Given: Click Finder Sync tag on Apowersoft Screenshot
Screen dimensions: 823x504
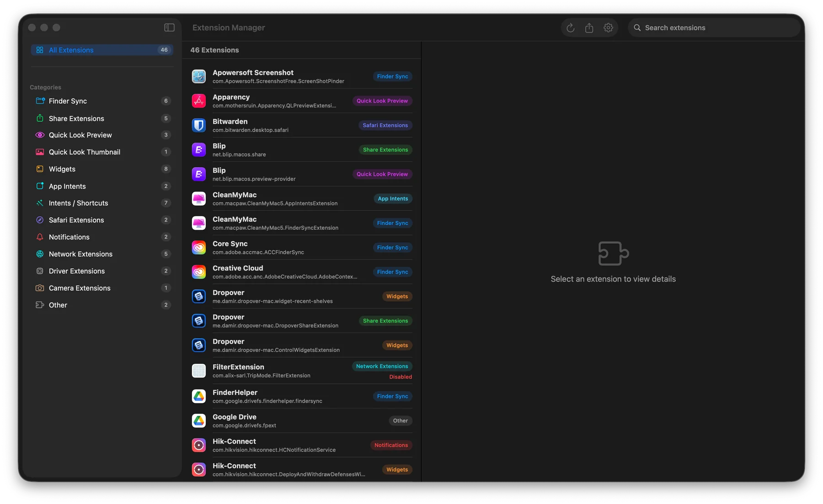Looking at the screenshot, I should [x=392, y=76].
